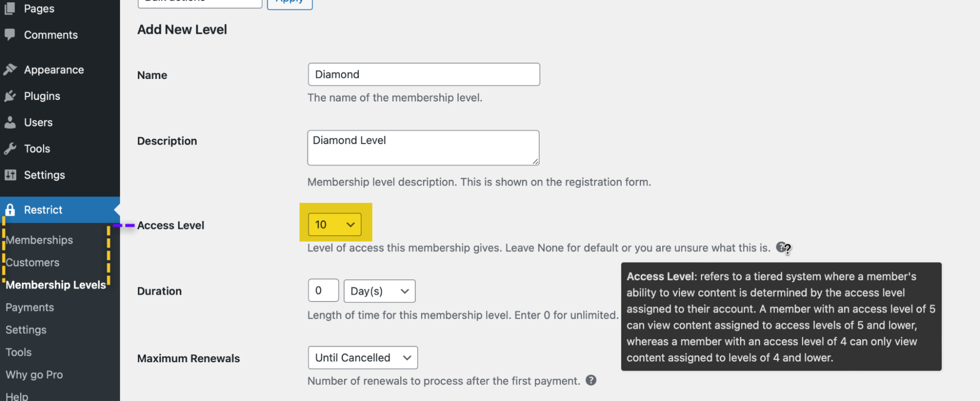
Task: Click into the Description textarea
Action: 423,148
